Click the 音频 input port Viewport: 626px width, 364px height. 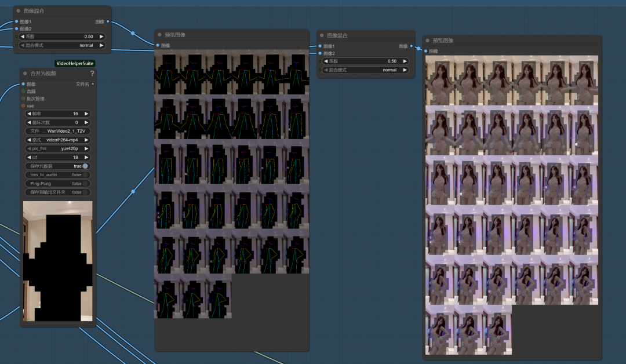coord(23,92)
